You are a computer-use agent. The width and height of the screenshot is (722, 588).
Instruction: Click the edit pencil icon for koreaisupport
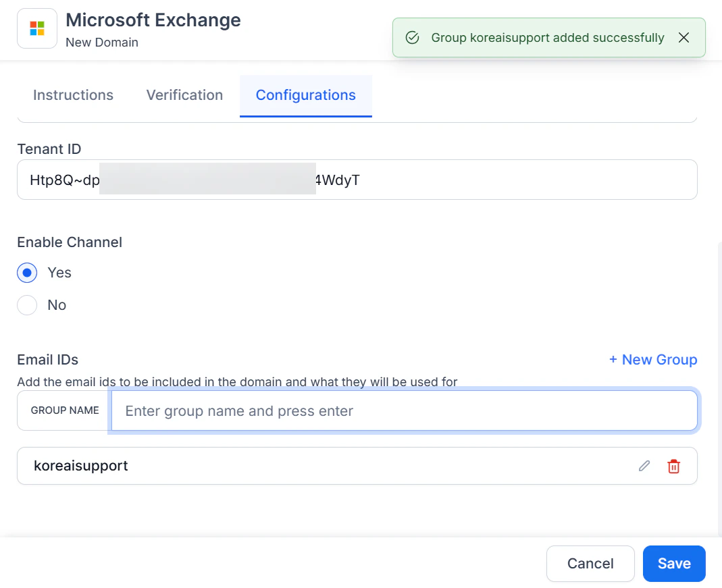tap(644, 466)
